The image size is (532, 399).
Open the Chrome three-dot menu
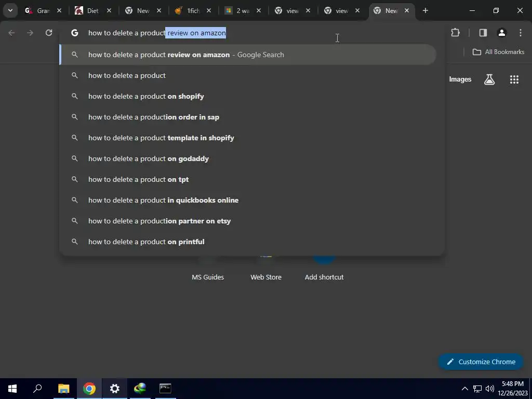click(x=520, y=33)
